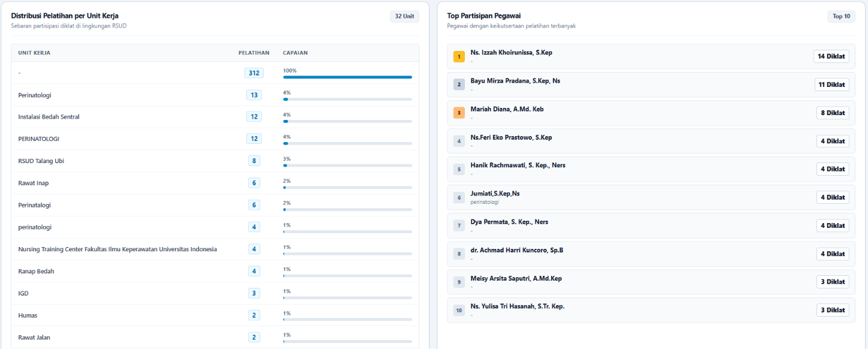
Task: Click the Diklat badge for dr. Achmad Harri Kuncoro
Action: click(833, 254)
